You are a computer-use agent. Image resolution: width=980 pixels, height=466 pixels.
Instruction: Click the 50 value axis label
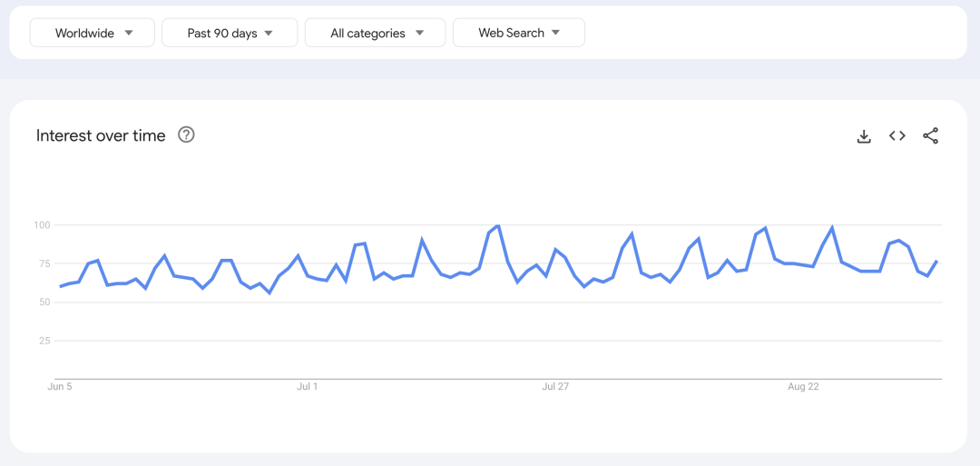tap(44, 302)
